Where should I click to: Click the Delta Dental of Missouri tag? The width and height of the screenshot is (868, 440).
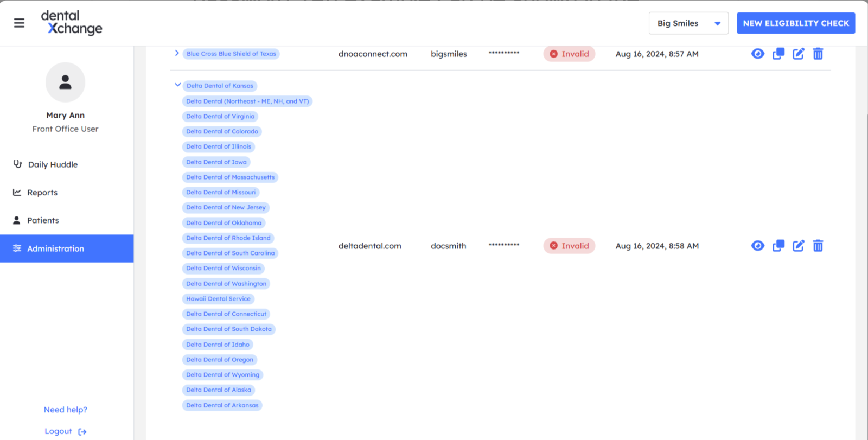pyautogui.click(x=221, y=193)
